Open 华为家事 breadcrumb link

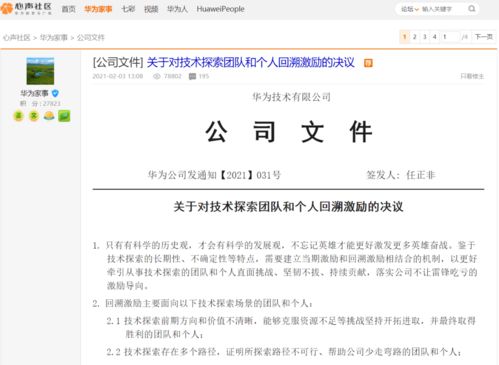[54, 38]
